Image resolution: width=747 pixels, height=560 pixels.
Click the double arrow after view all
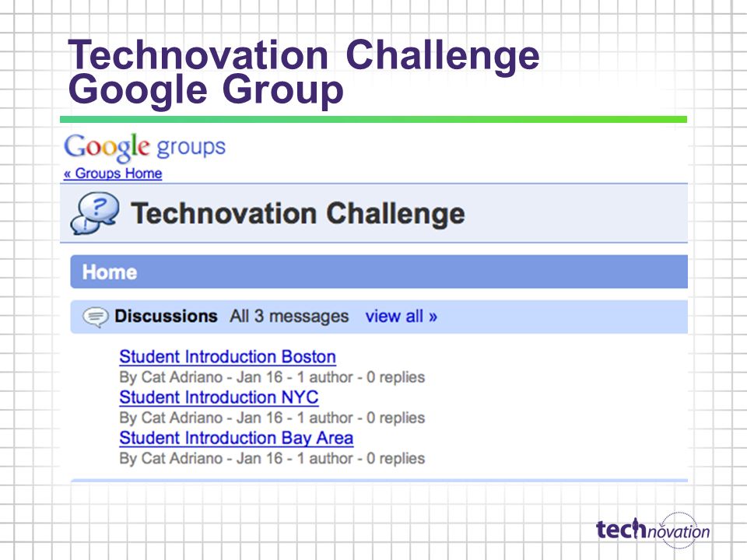point(433,317)
